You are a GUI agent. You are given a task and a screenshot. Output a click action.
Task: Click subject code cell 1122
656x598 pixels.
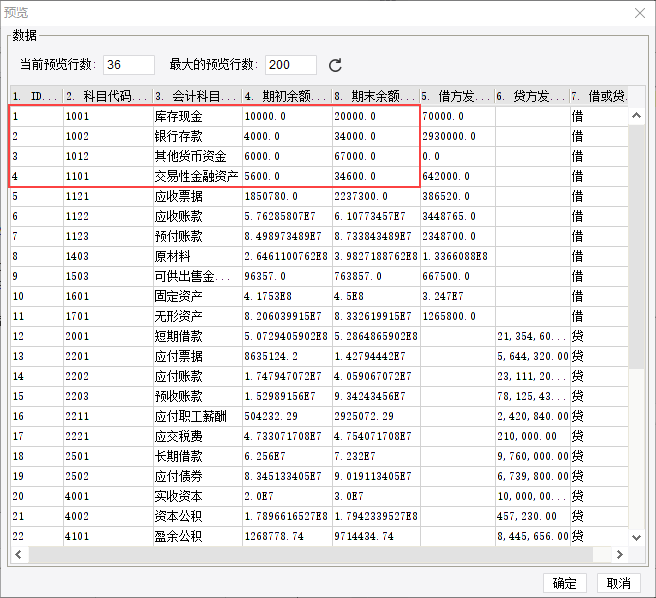(108, 216)
